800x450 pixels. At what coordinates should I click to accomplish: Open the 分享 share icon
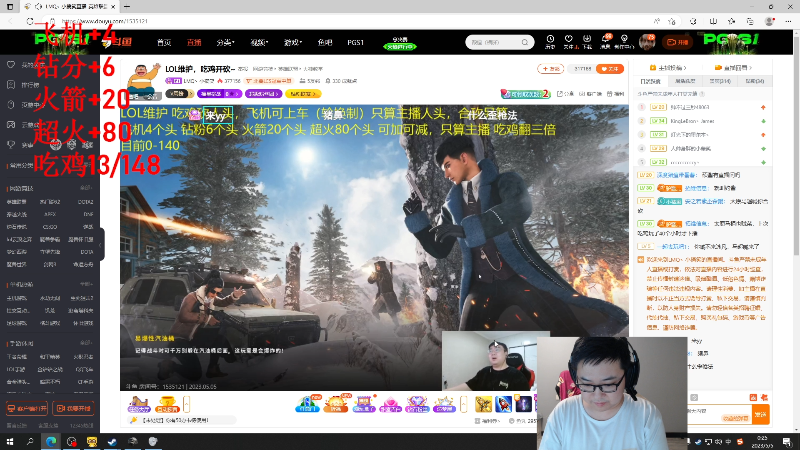(565, 94)
